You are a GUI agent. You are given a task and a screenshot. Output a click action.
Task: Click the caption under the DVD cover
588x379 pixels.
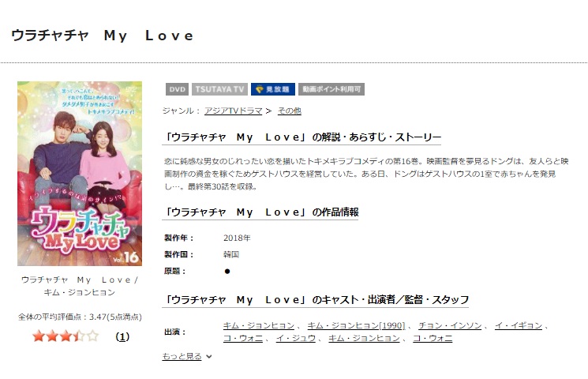click(80, 286)
